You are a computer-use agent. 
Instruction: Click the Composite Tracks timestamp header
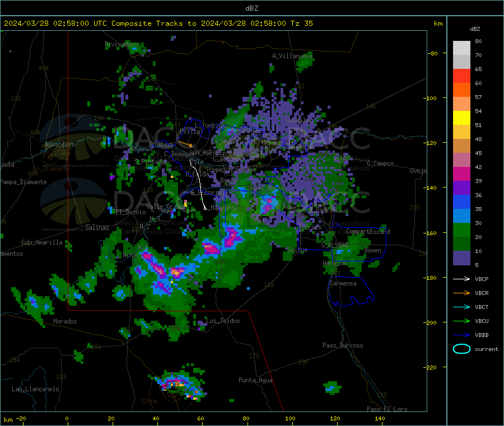(x=158, y=24)
